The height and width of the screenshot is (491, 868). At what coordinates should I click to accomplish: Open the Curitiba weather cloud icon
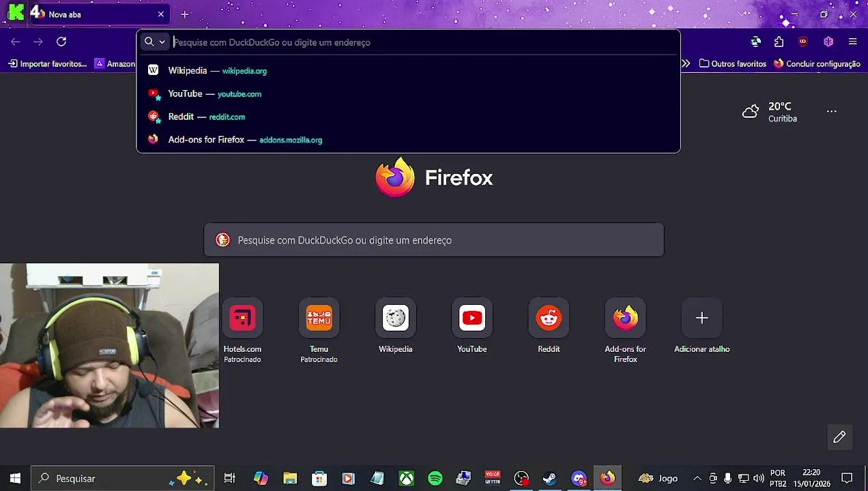pyautogui.click(x=751, y=112)
